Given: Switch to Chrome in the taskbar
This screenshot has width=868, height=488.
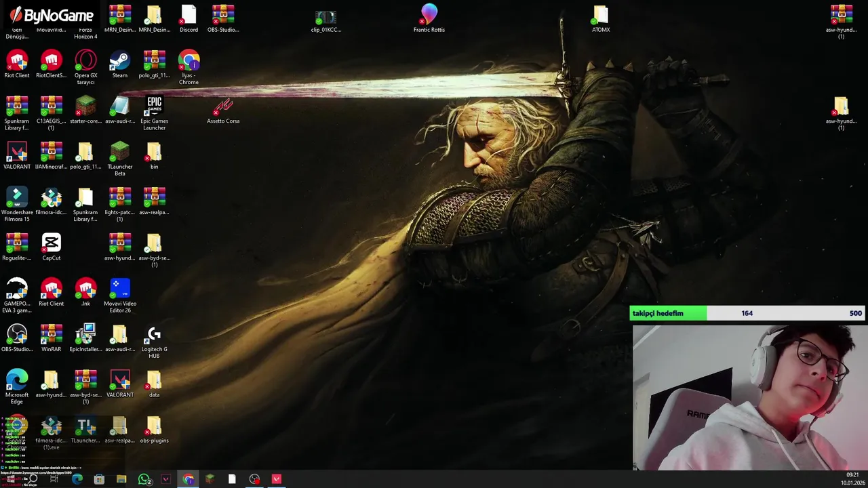Looking at the screenshot, I should point(188,479).
